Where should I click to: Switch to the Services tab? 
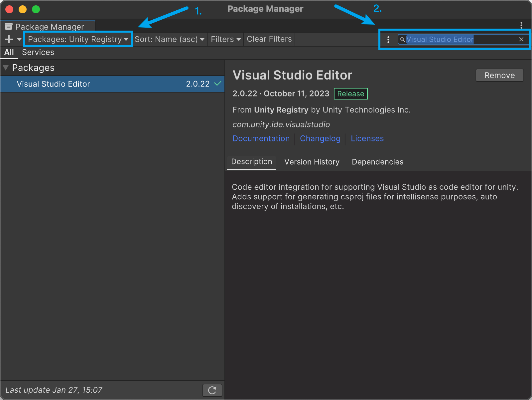pyautogui.click(x=38, y=52)
